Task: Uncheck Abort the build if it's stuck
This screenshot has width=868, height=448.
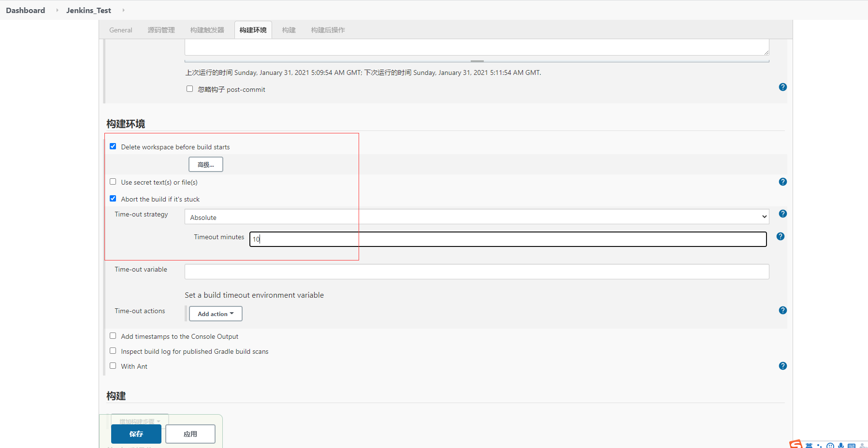Action: [x=113, y=199]
